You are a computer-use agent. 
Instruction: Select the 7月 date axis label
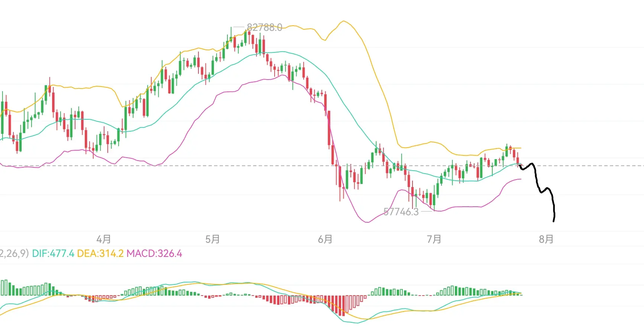click(434, 239)
